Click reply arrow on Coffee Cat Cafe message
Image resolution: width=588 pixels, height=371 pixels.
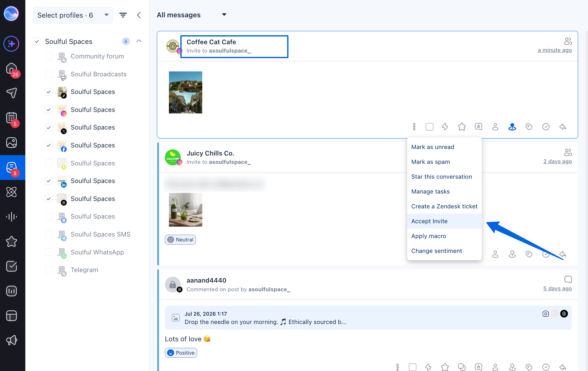pyautogui.click(x=563, y=127)
